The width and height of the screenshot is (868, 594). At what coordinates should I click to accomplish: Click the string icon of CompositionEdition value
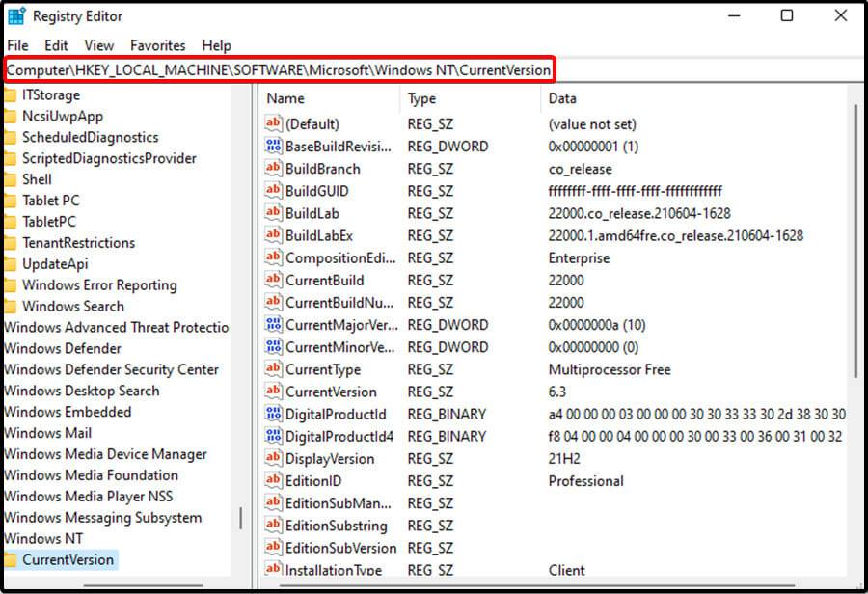[x=274, y=257]
